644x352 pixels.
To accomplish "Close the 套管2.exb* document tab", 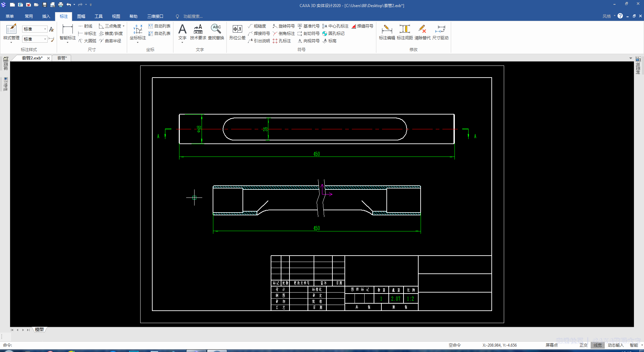I will [49, 58].
